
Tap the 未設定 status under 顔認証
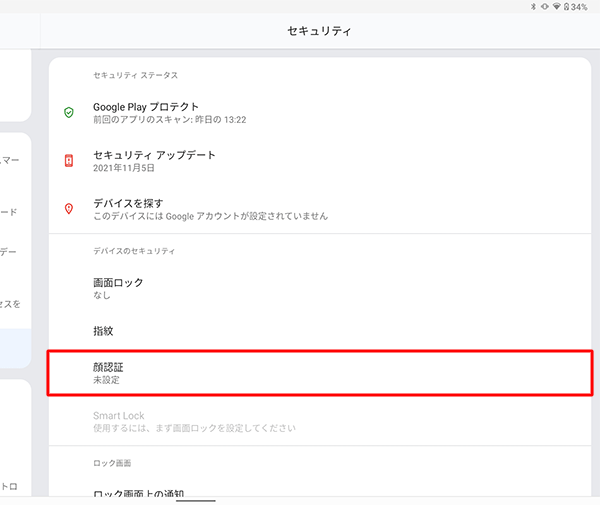[x=106, y=380]
